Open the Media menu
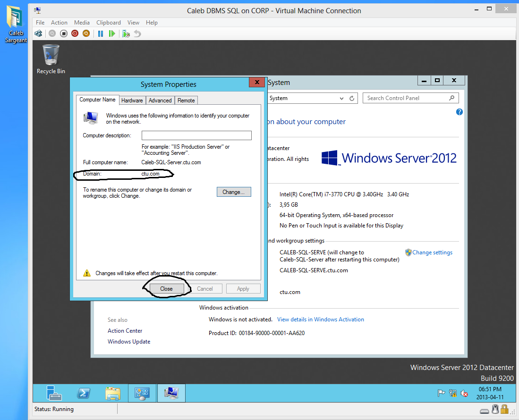 (x=82, y=23)
